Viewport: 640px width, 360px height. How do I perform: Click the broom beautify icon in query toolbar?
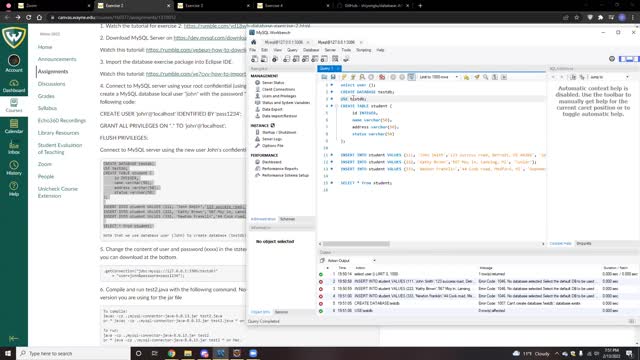(476, 77)
